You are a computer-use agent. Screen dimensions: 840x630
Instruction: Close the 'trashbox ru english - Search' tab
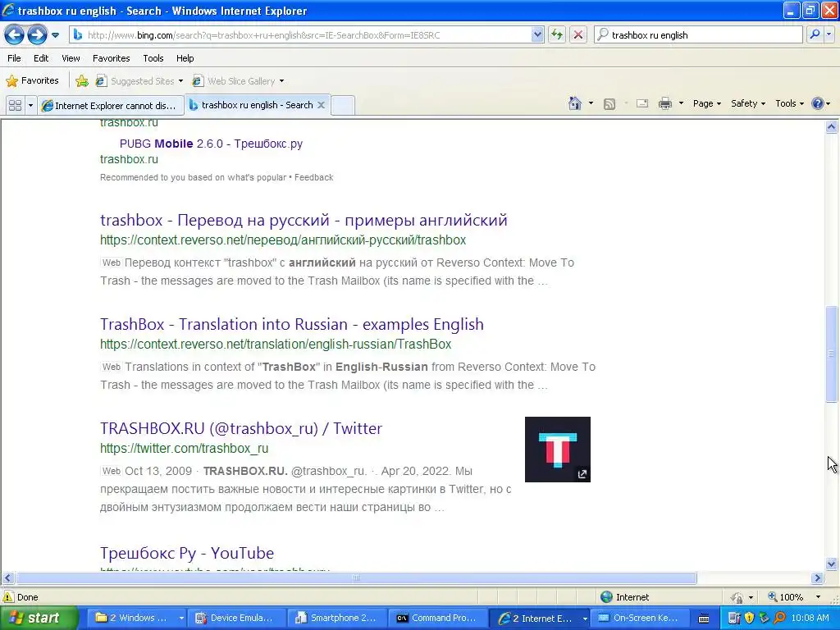pos(321,105)
